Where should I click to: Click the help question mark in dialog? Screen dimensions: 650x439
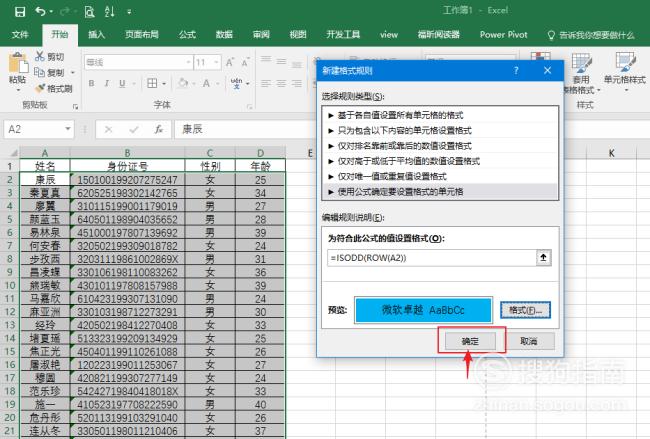coord(516,70)
